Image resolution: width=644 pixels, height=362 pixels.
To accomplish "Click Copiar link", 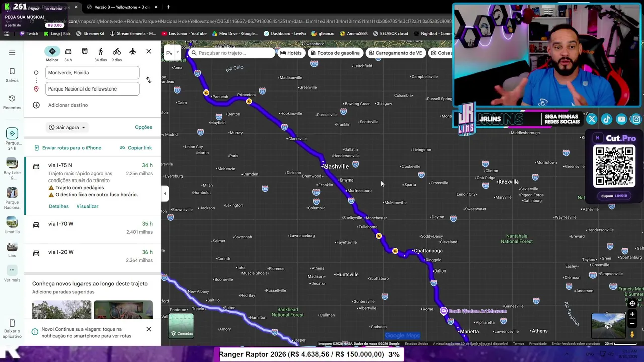I will 136,148.
